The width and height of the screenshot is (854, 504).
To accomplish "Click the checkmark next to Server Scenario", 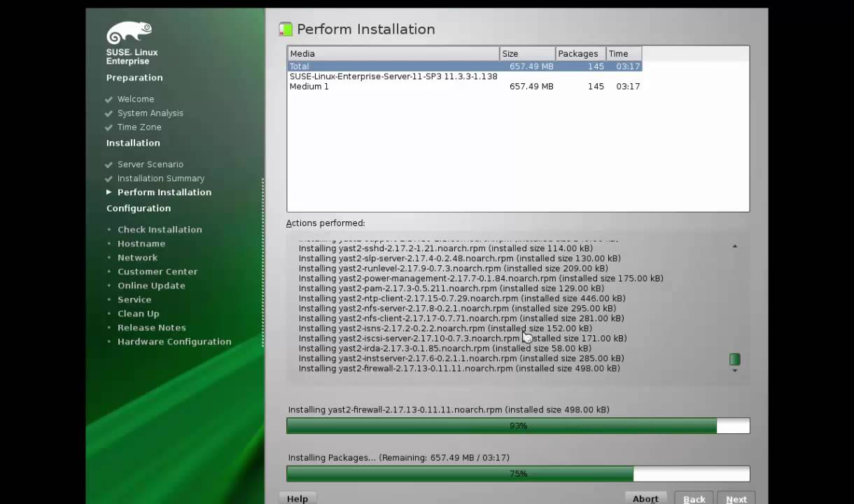I will (x=108, y=164).
